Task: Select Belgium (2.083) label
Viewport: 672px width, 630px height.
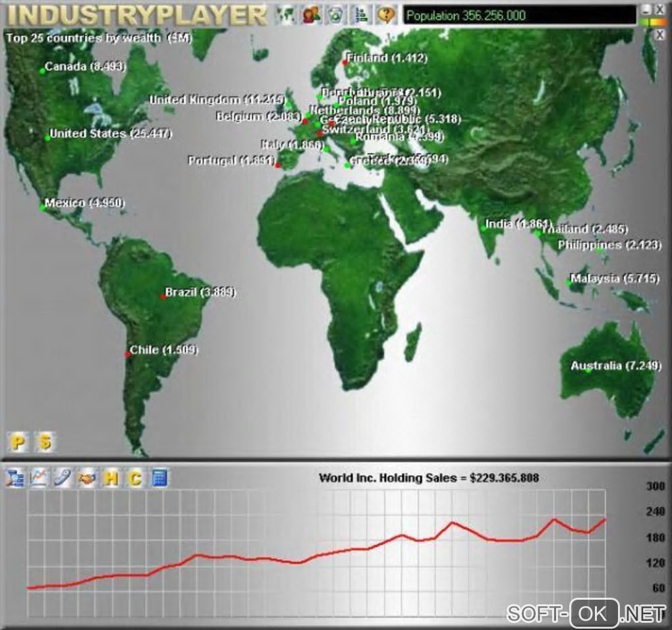Action: pos(258,116)
